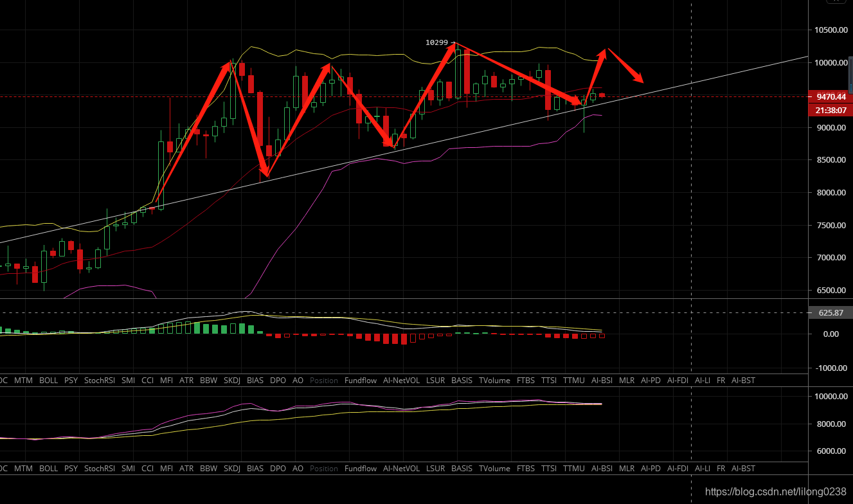The height and width of the screenshot is (504, 853).
Task: Open AI-BST tab in bottom indicator row
Action: 743,469
